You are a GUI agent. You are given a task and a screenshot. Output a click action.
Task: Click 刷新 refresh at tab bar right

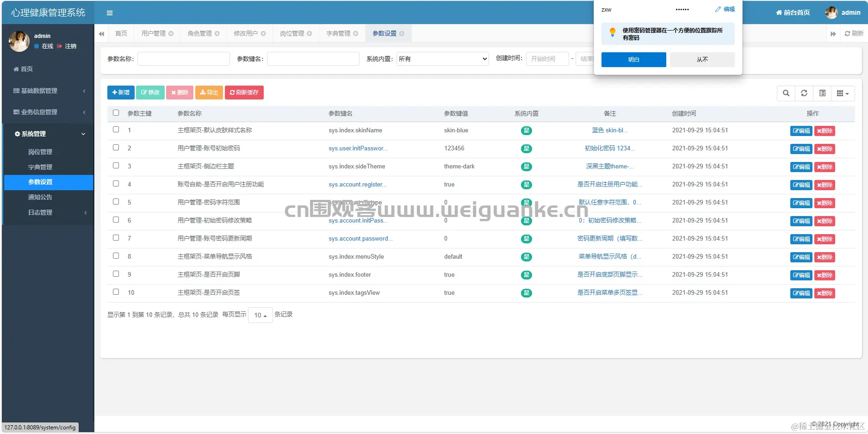pyautogui.click(x=854, y=33)
